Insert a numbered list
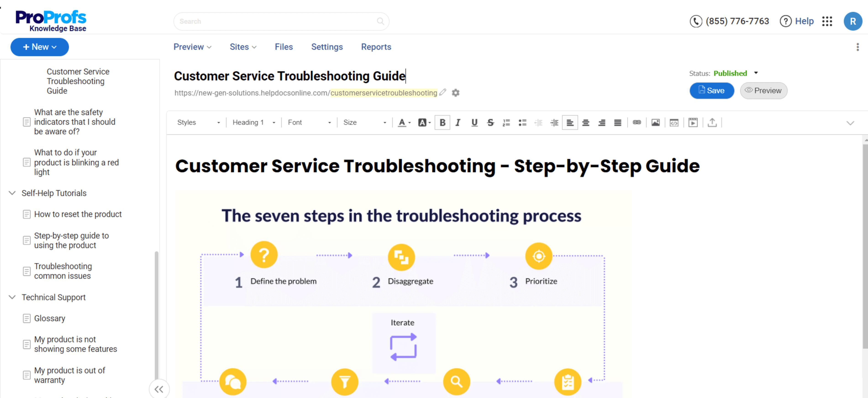Screen dimensions: 868x398 pyautogui.click(x=506, y=122)
